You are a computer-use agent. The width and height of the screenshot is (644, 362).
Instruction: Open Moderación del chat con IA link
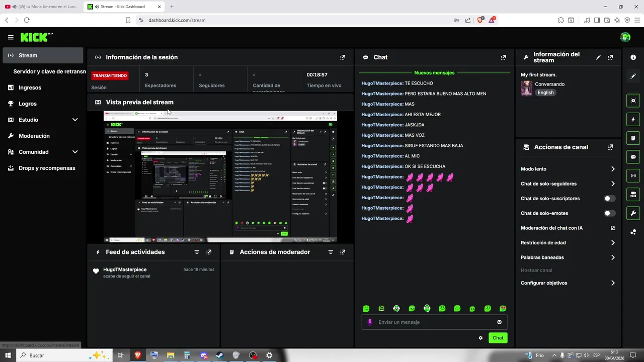568,228
